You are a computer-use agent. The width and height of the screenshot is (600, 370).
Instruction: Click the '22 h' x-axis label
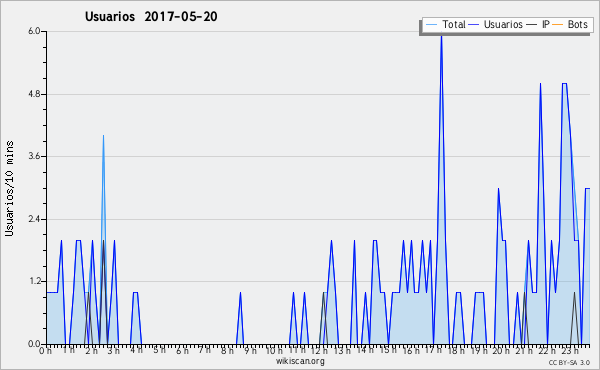coord(546,350)
